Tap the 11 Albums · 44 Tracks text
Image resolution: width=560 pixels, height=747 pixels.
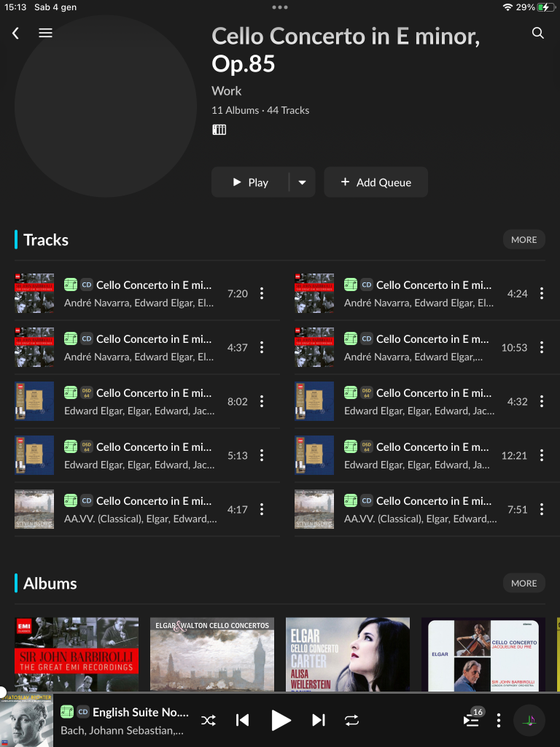(x=260, y=110)
